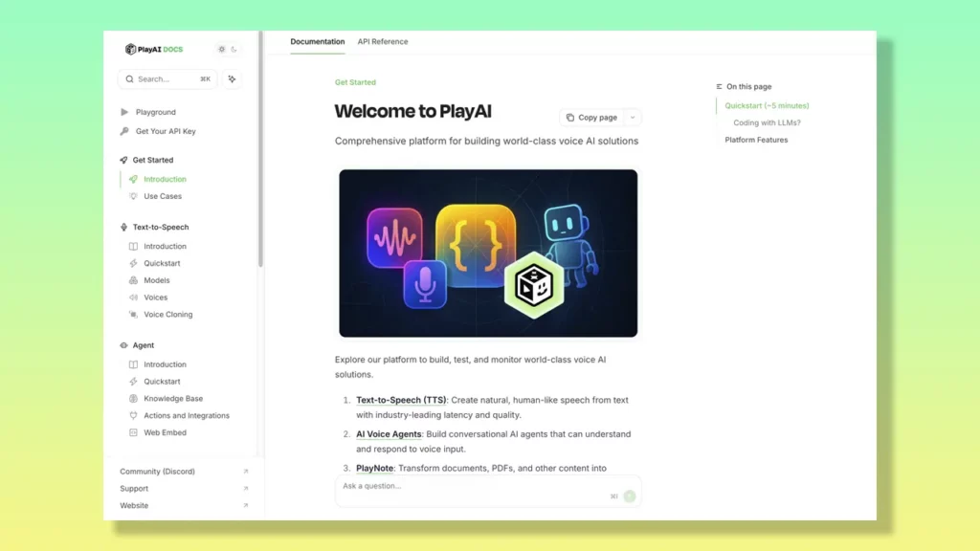980x551 pixels.
Task: Collapse the left sidebar with the divider chevron
Action: (x=257, y=275)
